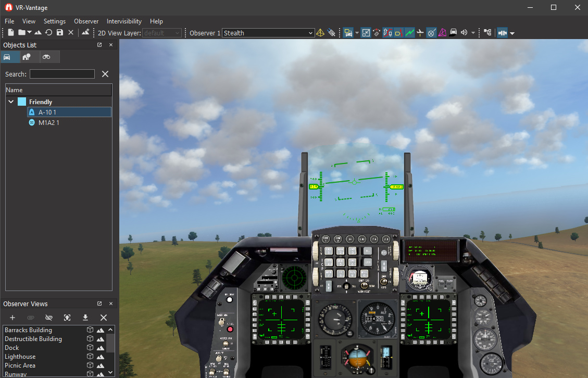This screenshot has height=378, width=588.
Task: Open the File menu
Action: pyautogui.click(x=9, y=21)
